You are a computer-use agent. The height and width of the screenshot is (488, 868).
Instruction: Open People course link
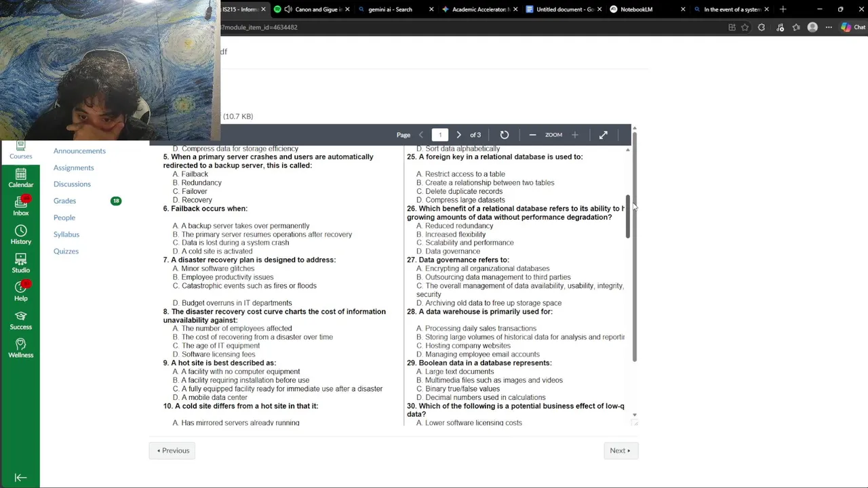tap(64, 218)
